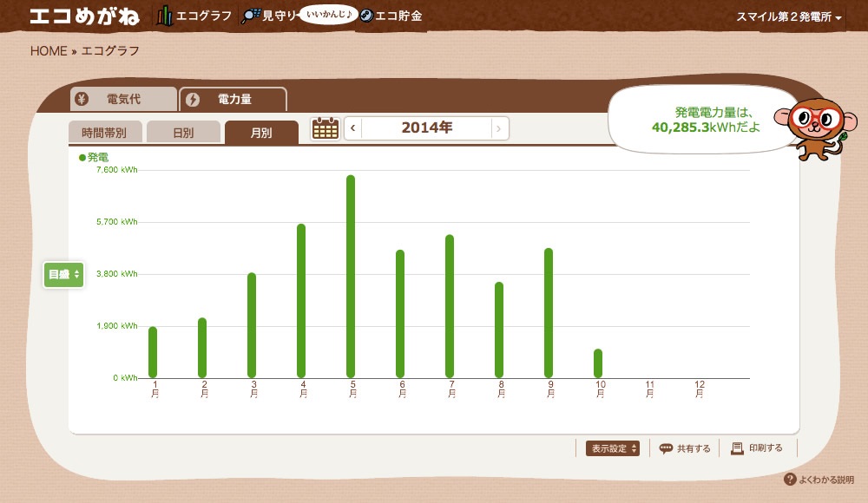This screenshot has width=868, height=503.
Task: Click the 4月 bar in the chart
Action: [301, 301]
